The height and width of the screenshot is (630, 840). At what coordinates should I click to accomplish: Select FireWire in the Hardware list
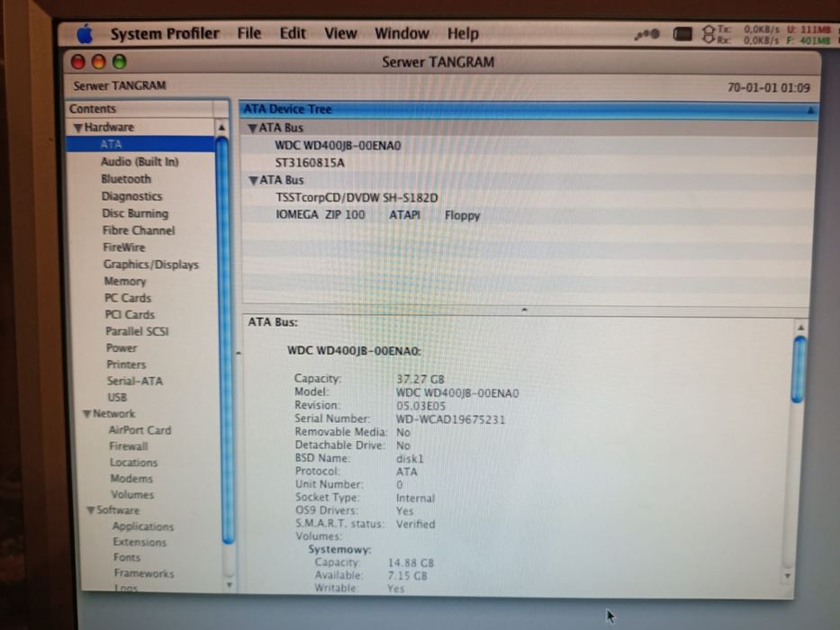(123, 247)
